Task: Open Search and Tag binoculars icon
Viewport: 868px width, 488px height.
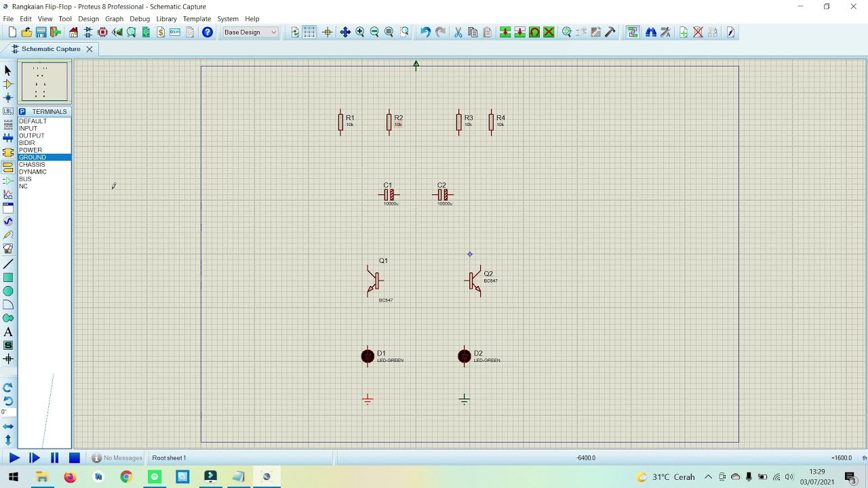Action: click(651, 33)
